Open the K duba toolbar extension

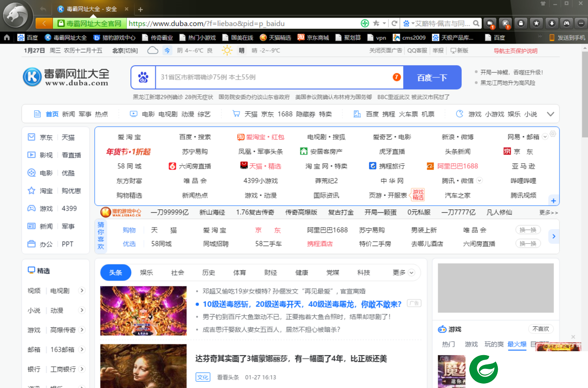tap(505, 23)
